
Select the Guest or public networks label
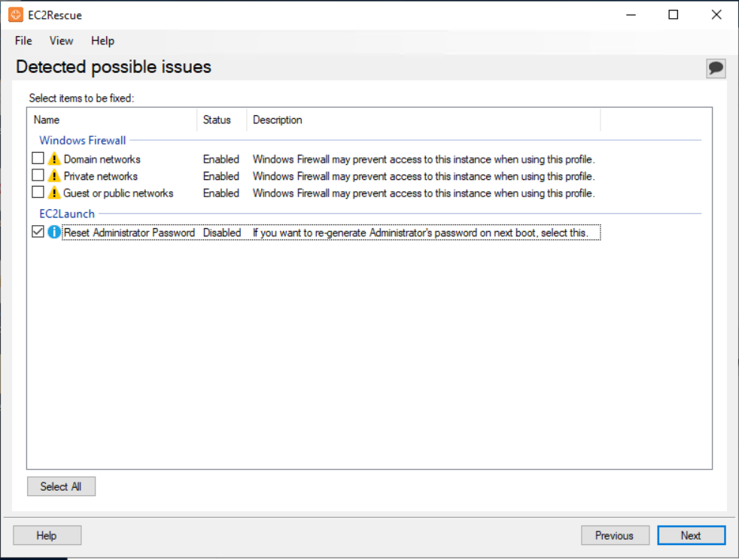[118, 193]
